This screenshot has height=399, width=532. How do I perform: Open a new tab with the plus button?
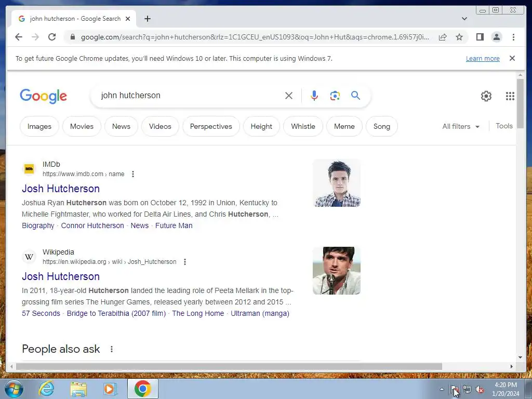[147, 19]
